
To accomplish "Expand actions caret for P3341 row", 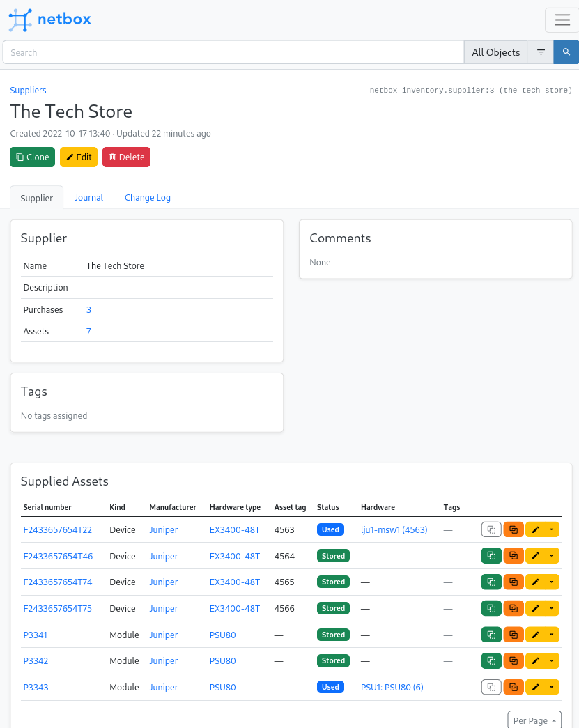I will point(552,635).
